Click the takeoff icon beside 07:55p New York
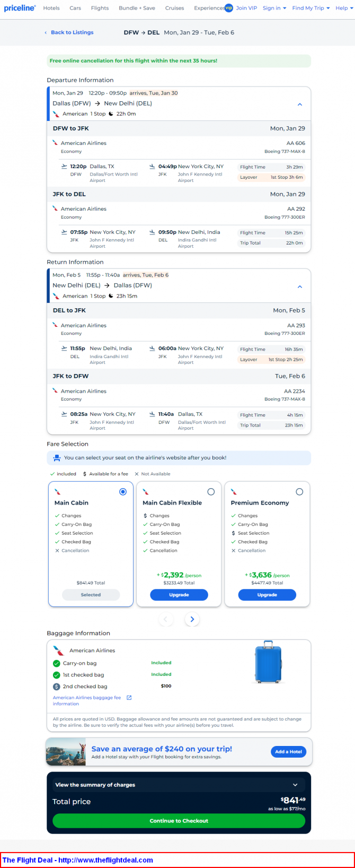This screenshot has width=355, height=868. point(65,232)
